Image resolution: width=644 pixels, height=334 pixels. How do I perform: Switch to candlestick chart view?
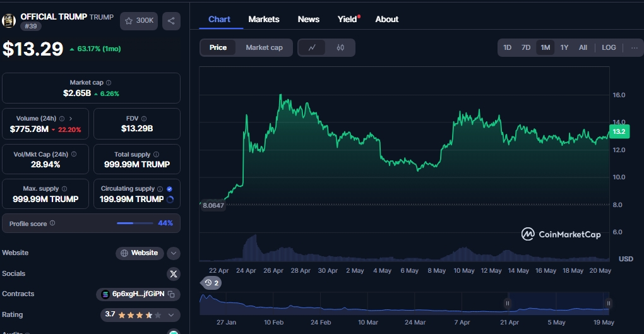(340, 47)
